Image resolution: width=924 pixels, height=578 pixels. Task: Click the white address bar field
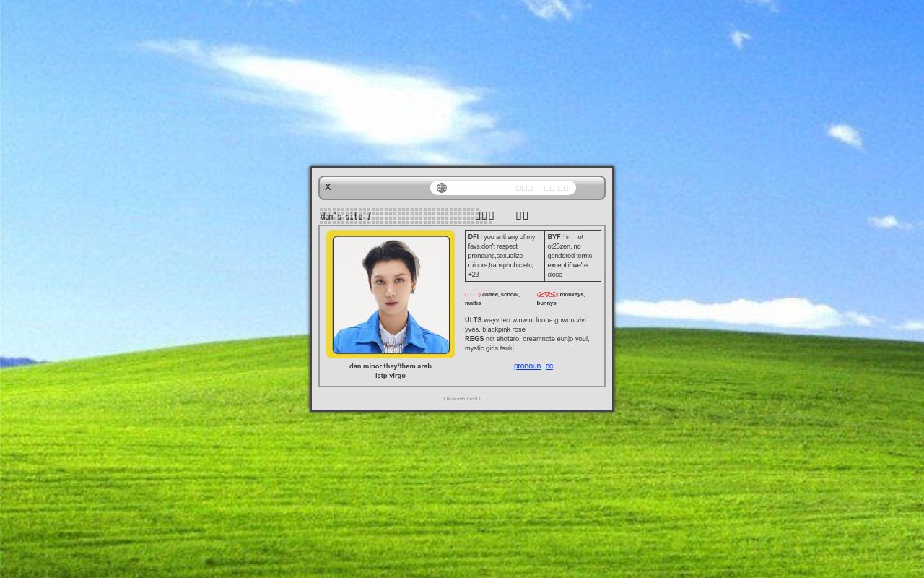503,188
